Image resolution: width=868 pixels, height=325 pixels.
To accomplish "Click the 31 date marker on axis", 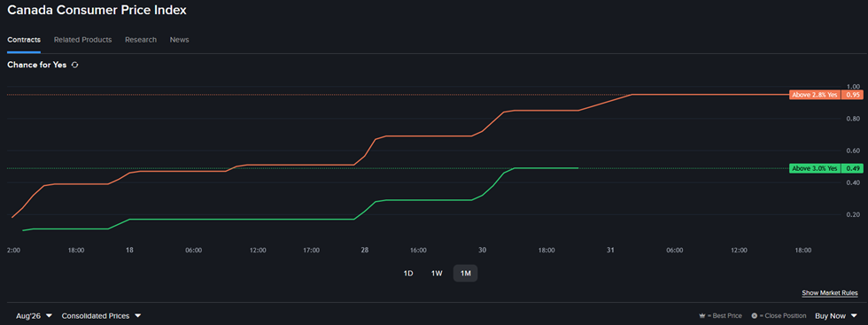I will click(x=610, y=251).
